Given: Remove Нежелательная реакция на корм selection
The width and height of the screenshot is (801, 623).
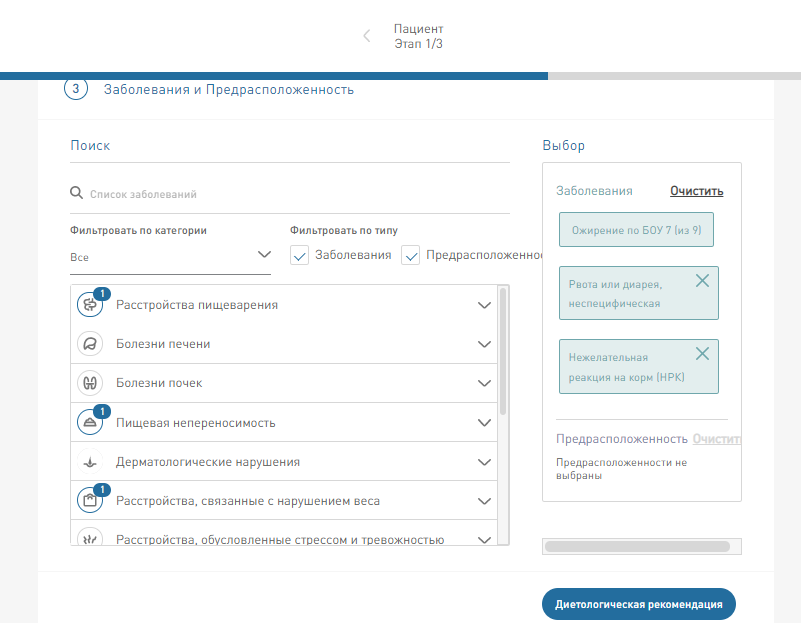Looking at the screenshot, I should point(702,354).
